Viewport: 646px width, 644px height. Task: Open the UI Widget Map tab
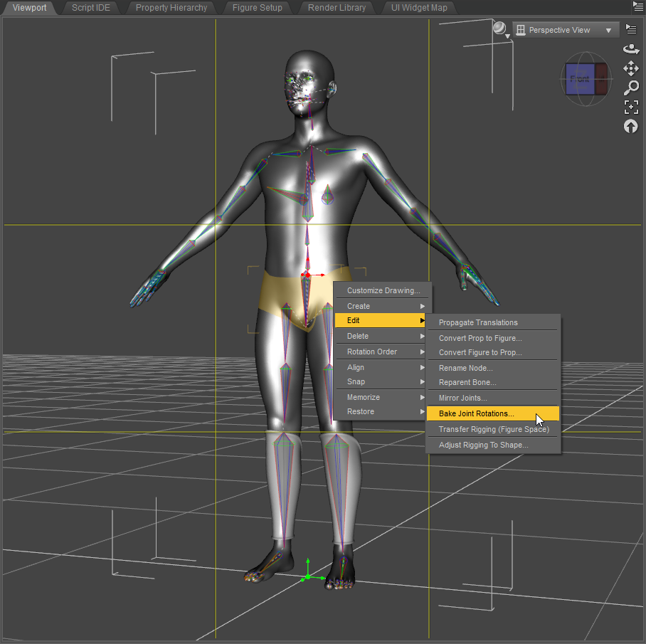419,7
